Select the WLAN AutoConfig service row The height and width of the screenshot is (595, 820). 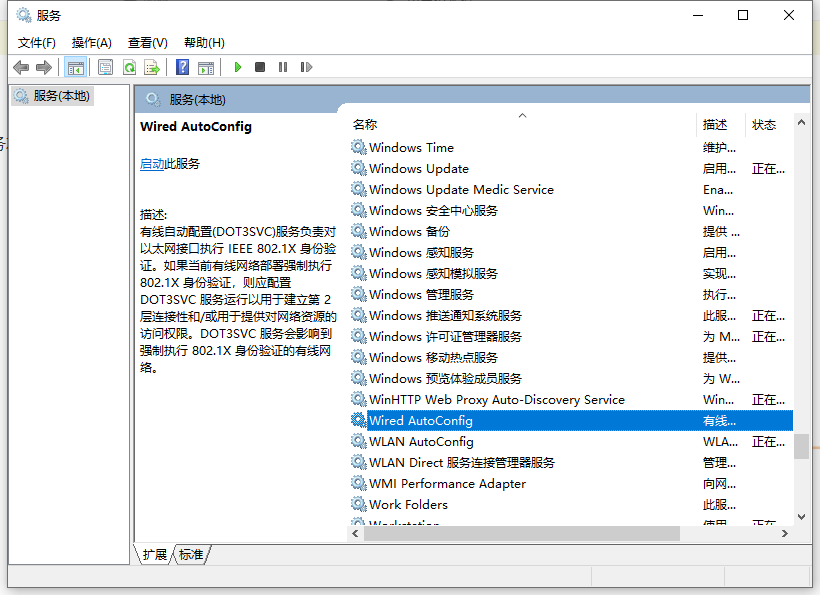point(571,441)
